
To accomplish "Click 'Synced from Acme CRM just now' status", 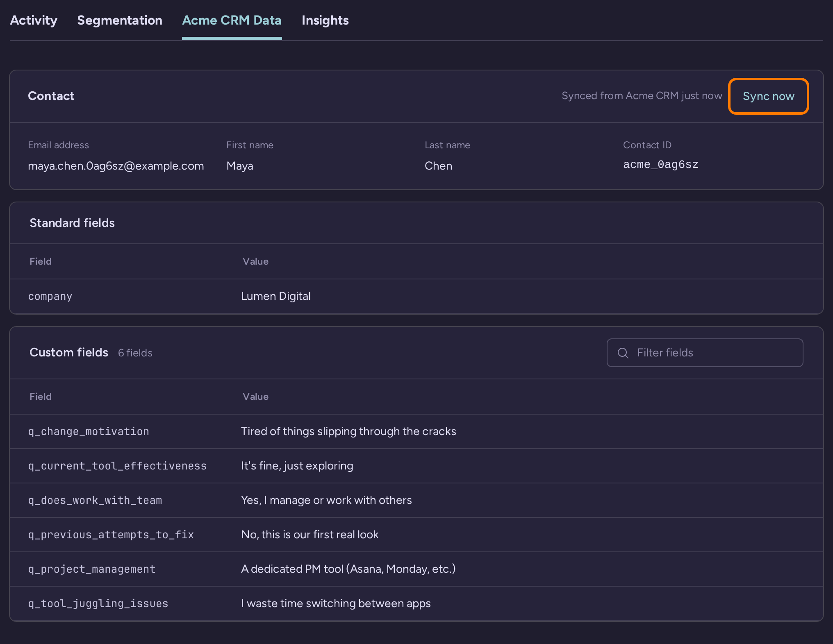I will click(x=642, y=96).
